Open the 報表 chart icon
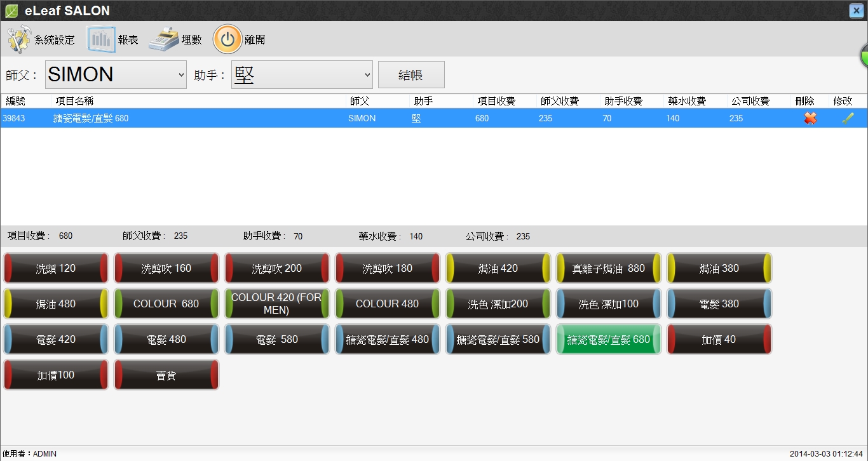868x461 pixels. click(x=100, y=40)
